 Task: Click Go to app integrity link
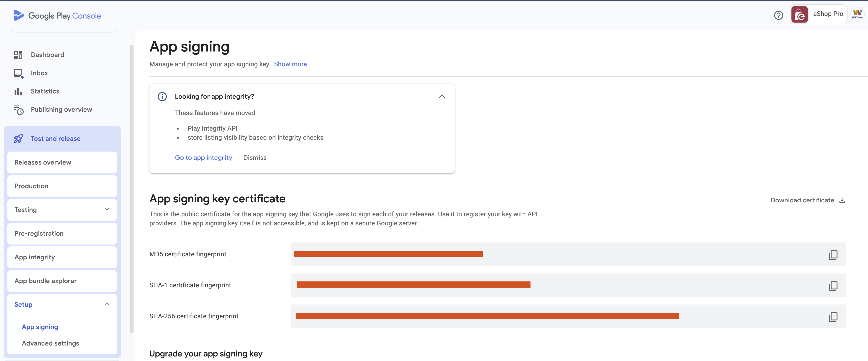coord(203,157)
